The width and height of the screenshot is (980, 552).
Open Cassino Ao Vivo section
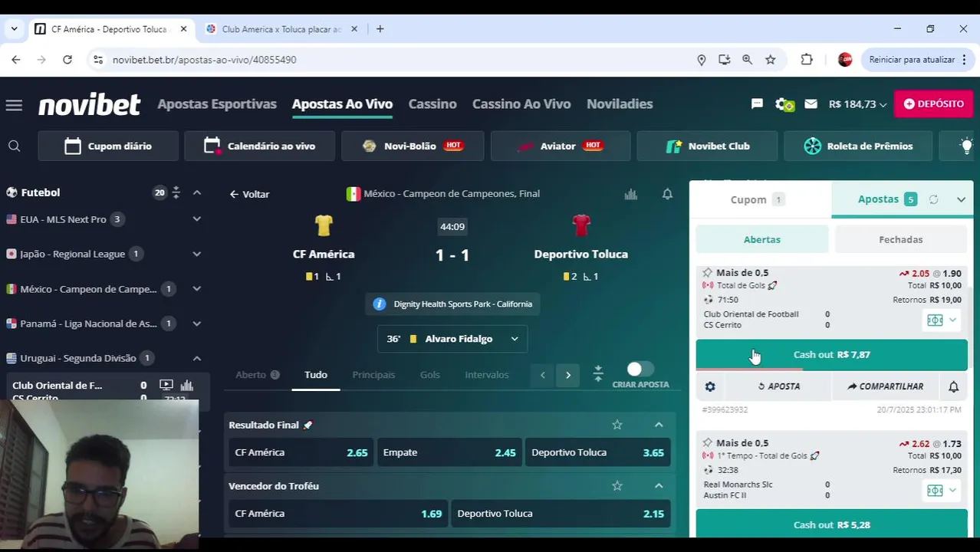pos(521,103)
